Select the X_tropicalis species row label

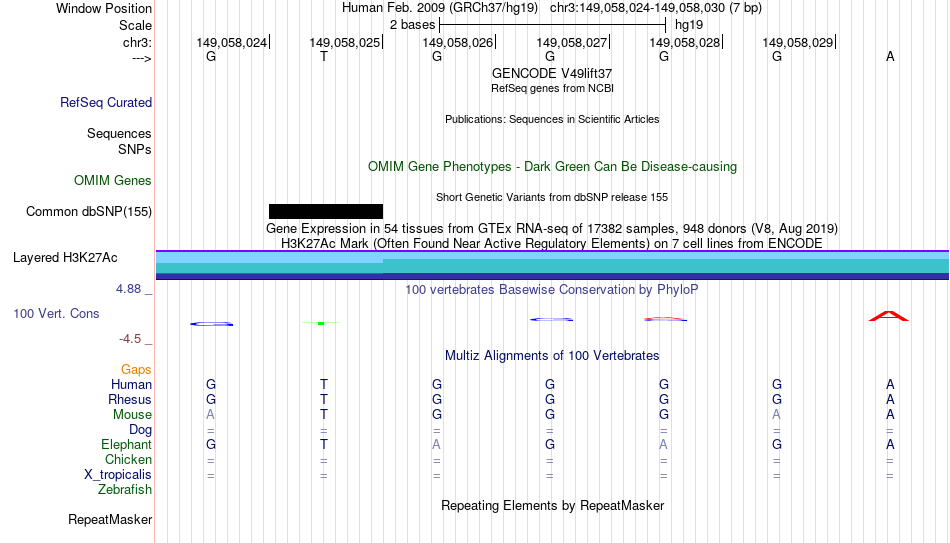click(118, 475)
